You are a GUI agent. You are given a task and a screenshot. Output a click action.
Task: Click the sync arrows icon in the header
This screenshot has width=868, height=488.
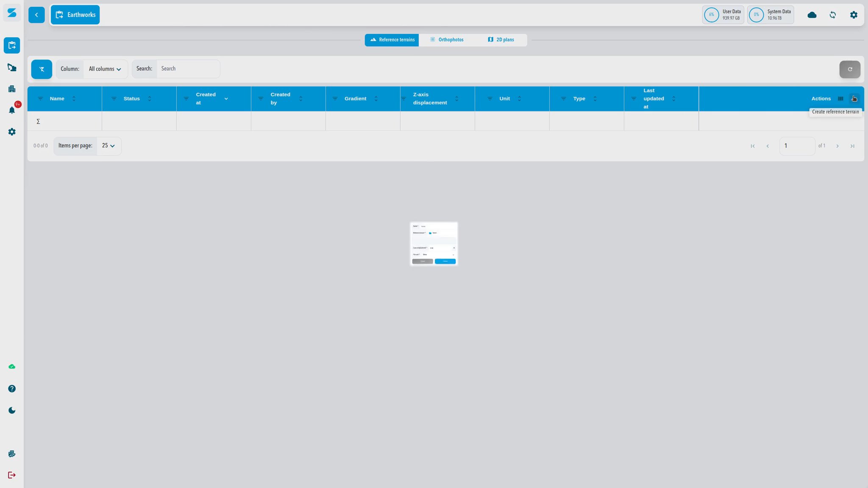tap(832, 15)
